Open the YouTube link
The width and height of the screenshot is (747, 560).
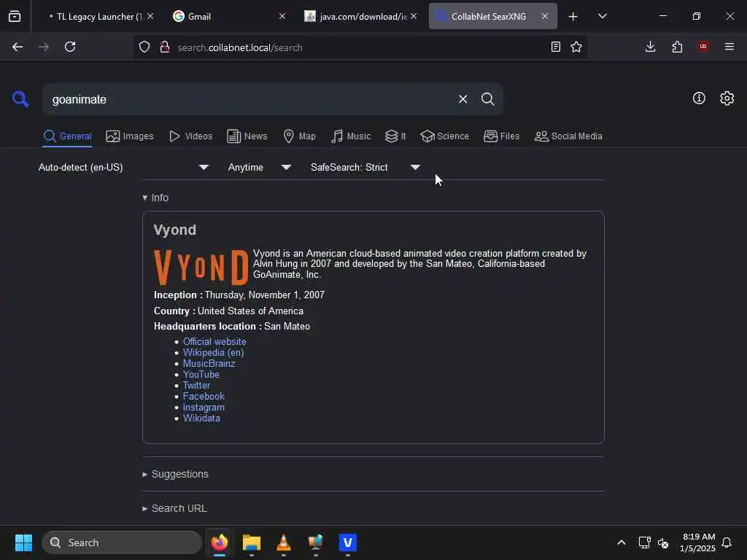201,374
